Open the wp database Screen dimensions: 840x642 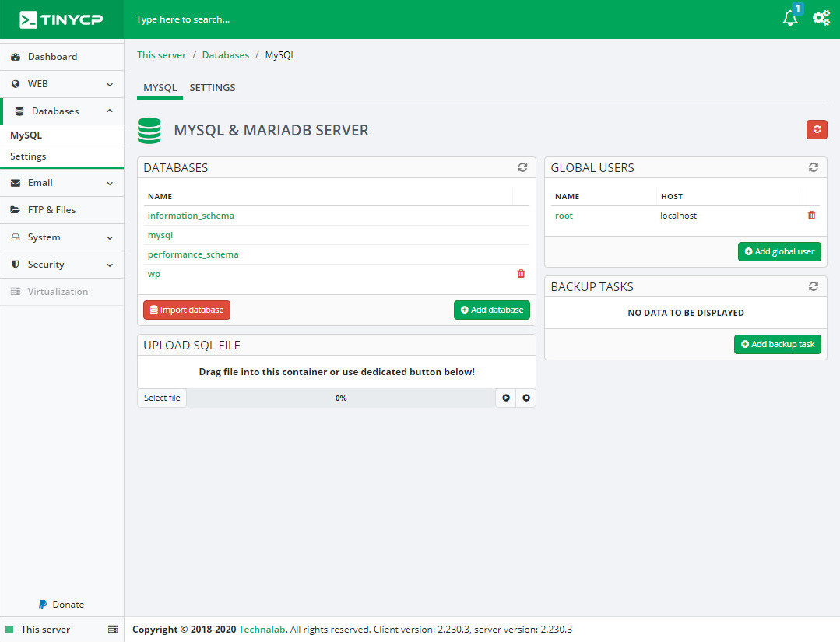[x=153, y=274]
